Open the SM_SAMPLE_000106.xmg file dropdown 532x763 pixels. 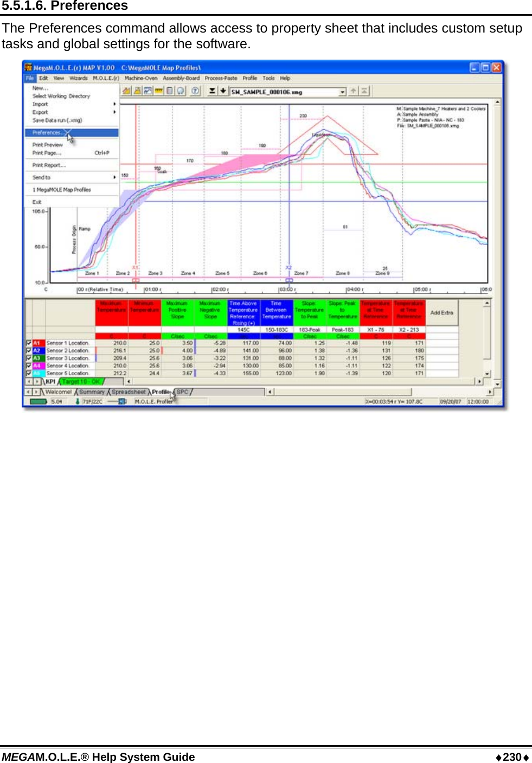(x=342, y=92)
